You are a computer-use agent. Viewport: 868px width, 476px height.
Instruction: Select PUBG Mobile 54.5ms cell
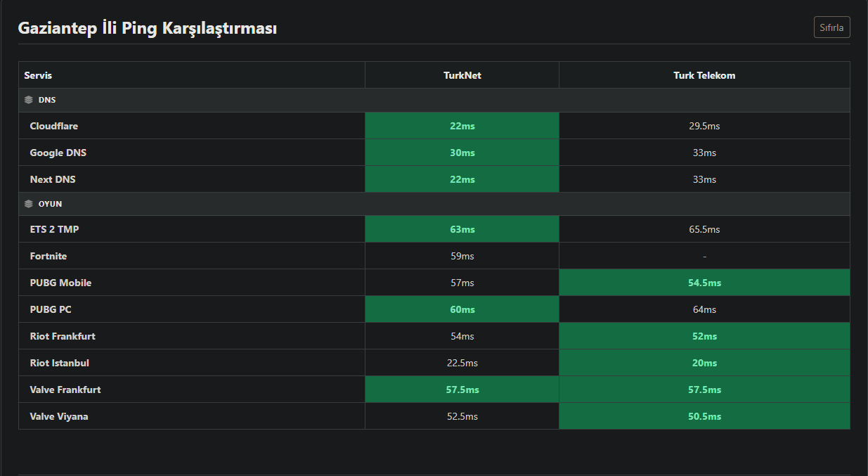pos(704,283)
